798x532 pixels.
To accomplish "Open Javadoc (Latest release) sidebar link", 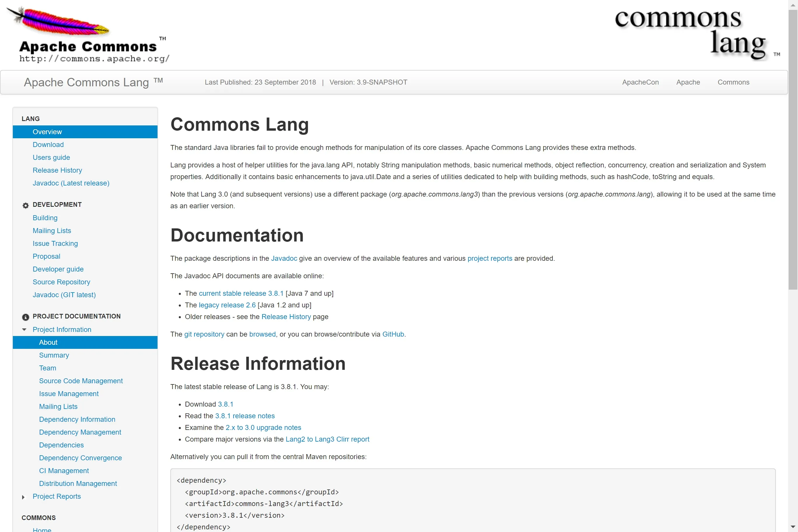I will click(71, 183).
